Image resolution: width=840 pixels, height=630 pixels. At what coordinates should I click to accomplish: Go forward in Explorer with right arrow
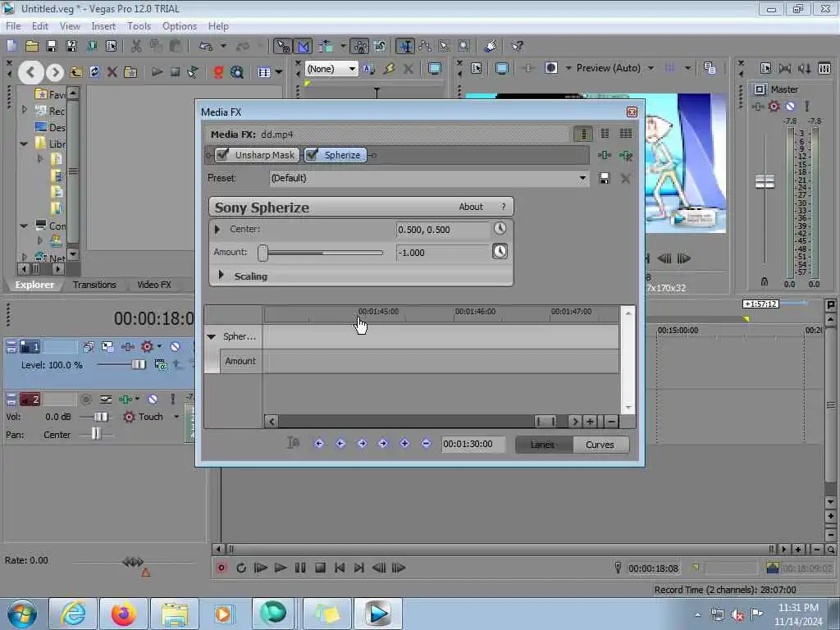pyautogui.click(x=55, y=72)
